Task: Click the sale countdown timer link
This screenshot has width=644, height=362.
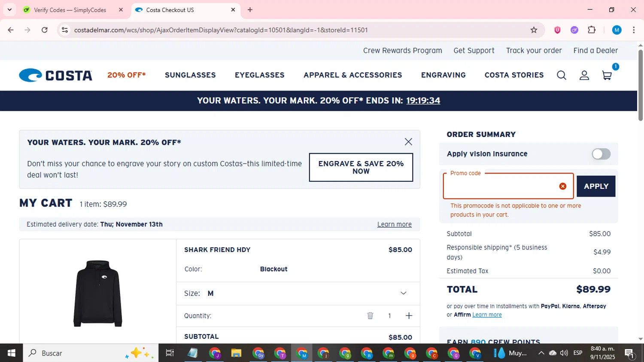Action: coord(423,100)
